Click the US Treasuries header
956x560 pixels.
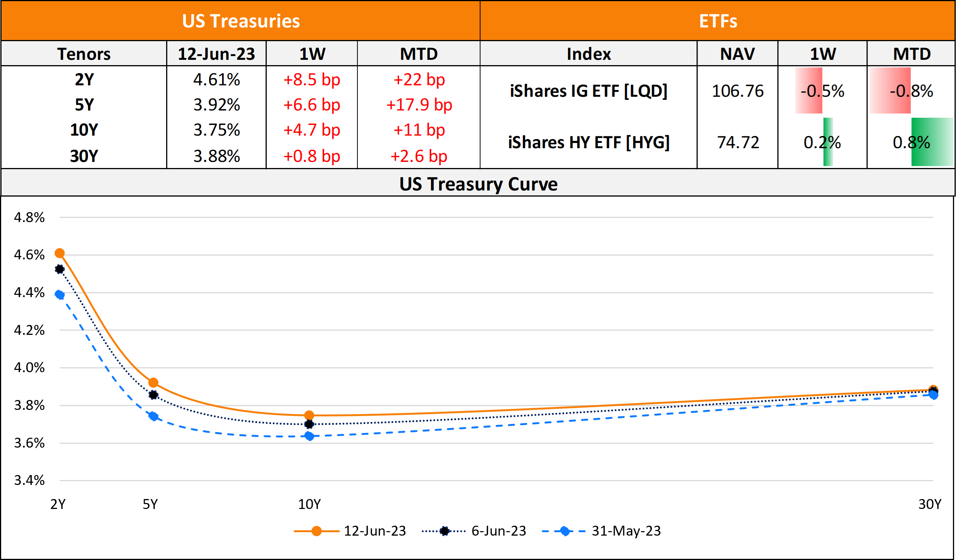pos(241,21)
